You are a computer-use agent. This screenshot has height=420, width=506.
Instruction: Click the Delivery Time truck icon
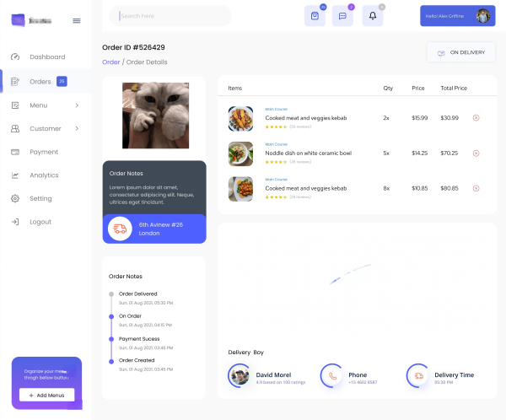click(418, 375)
